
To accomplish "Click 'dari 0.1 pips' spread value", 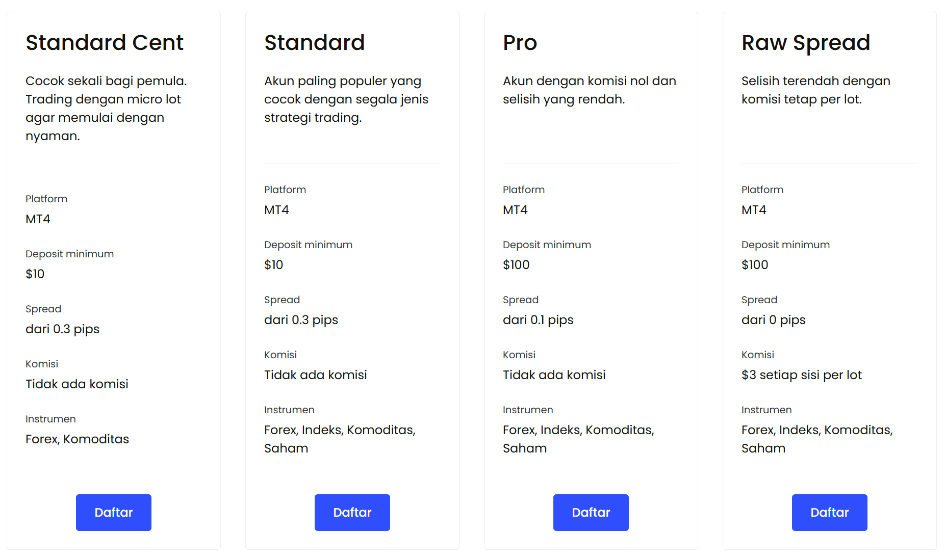I will tap(538, 320).
